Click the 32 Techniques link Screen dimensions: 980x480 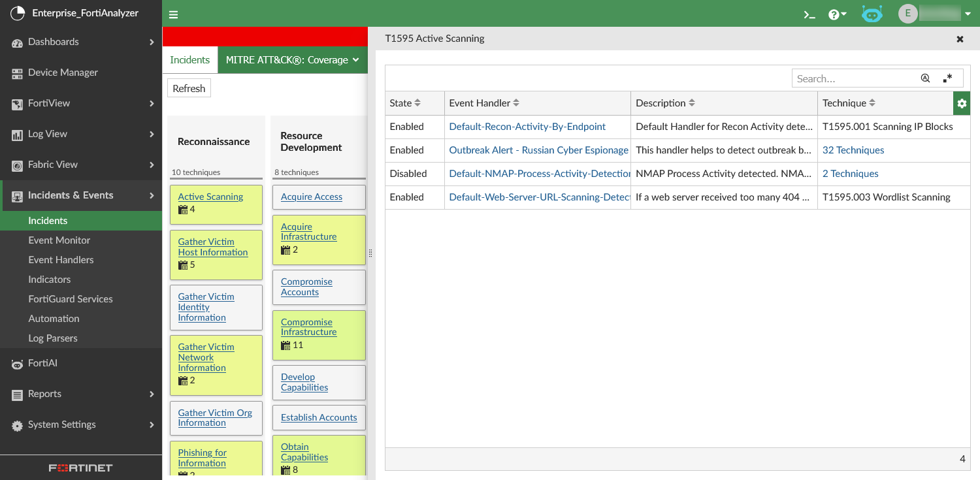tap(853, 150)
